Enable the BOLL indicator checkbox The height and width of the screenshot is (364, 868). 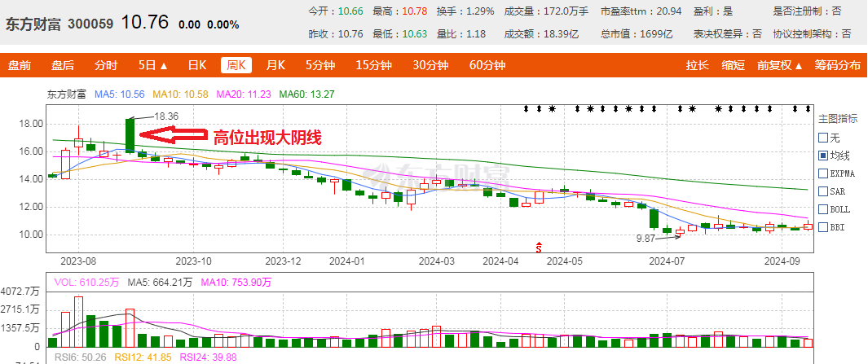pos(822,209)
